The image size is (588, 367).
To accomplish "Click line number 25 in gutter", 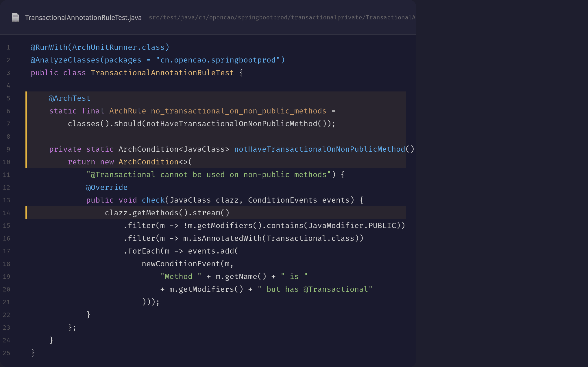I will coord(6,353).
